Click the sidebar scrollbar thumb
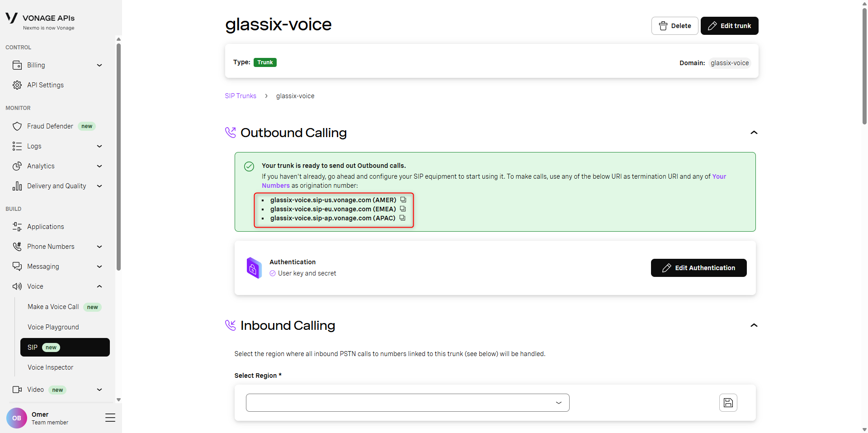This screenshot has width=868, height=433. pyautogui.click(x=118, y=157)
